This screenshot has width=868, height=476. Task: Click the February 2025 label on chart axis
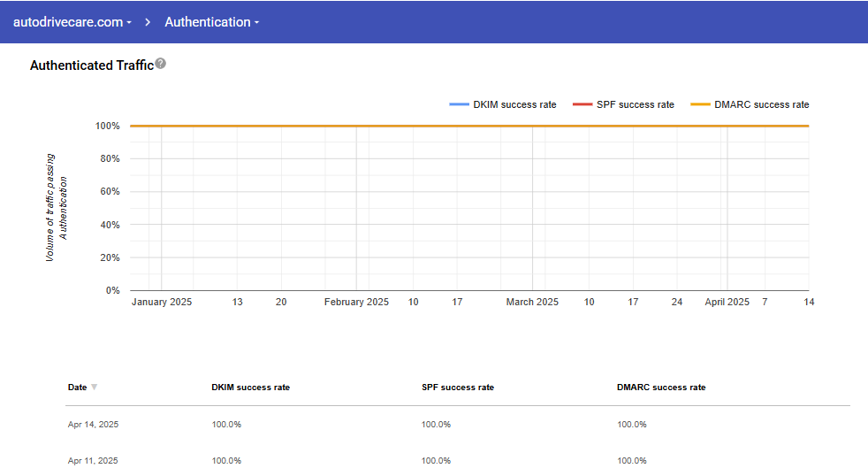tap(356, 303)
